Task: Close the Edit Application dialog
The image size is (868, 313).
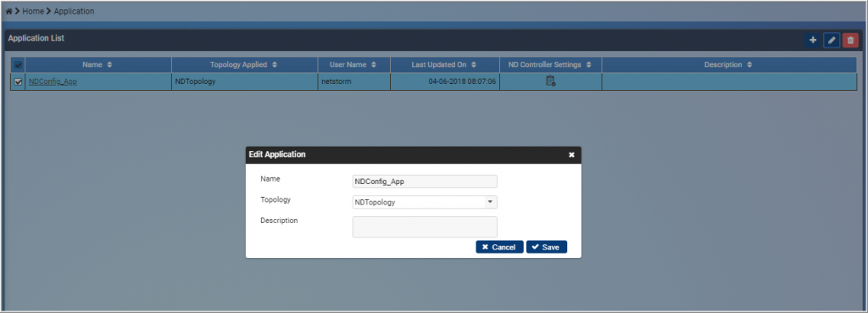Action: coord(572,155)
